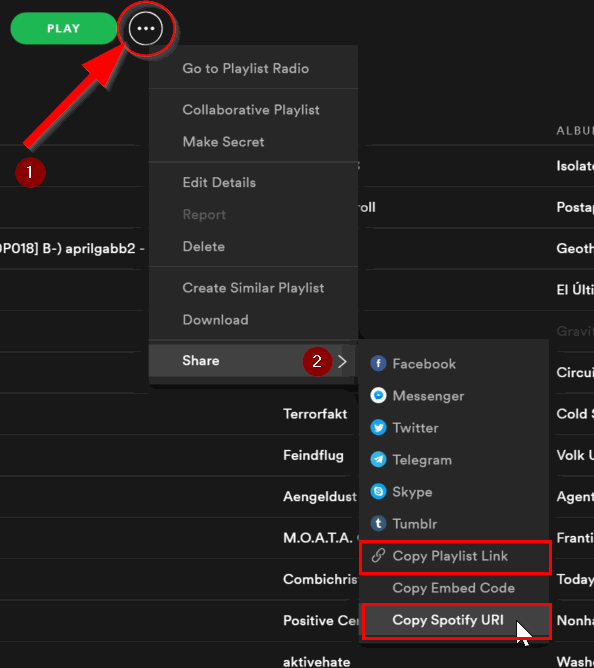Share via Telegram text entry
The height and width of the screenshot is (668, 594).
coord(422,460)
